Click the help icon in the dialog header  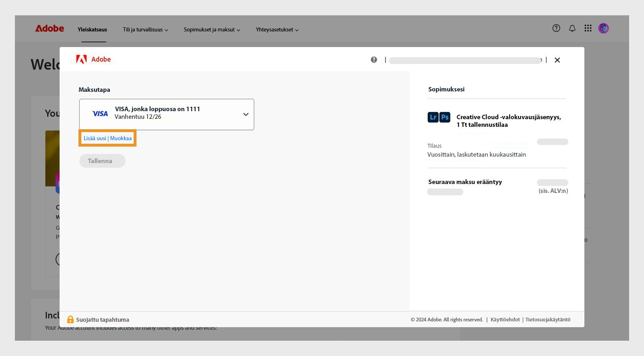(x=374, y=60)
